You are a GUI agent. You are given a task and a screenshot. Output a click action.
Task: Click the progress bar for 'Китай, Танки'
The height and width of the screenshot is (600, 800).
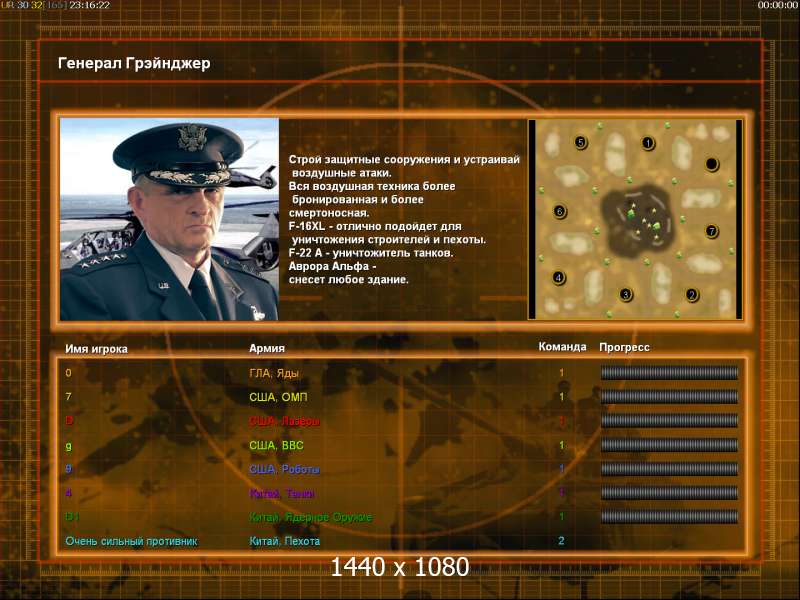[x=669, y=493]
